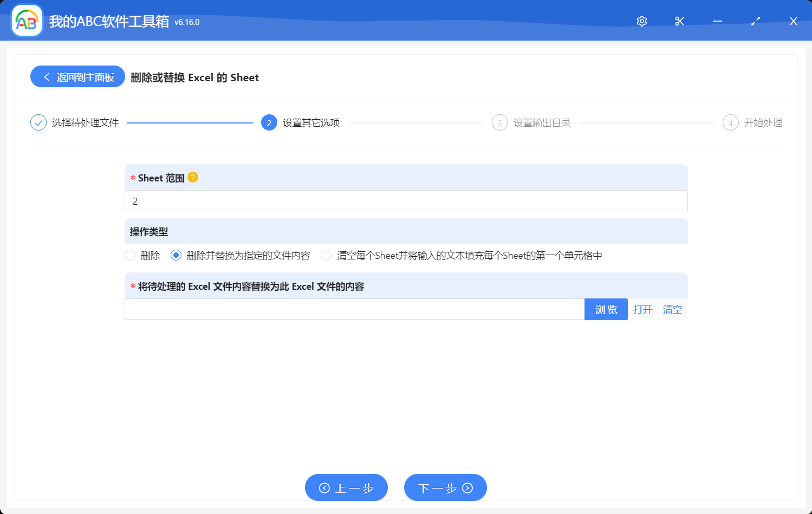This screenshot has width=812, height=514.
Task: Click the fullscreen arrow icon on title bar
Action: coord(755,21)
